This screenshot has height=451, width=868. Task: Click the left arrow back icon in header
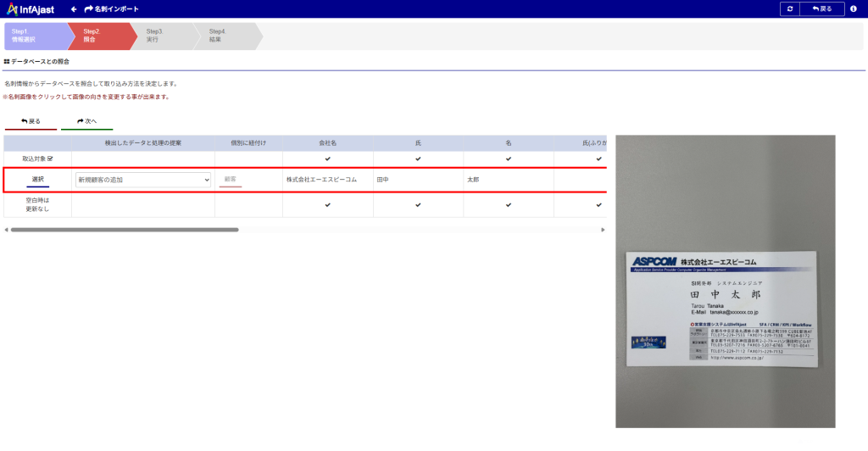[74, 8]
